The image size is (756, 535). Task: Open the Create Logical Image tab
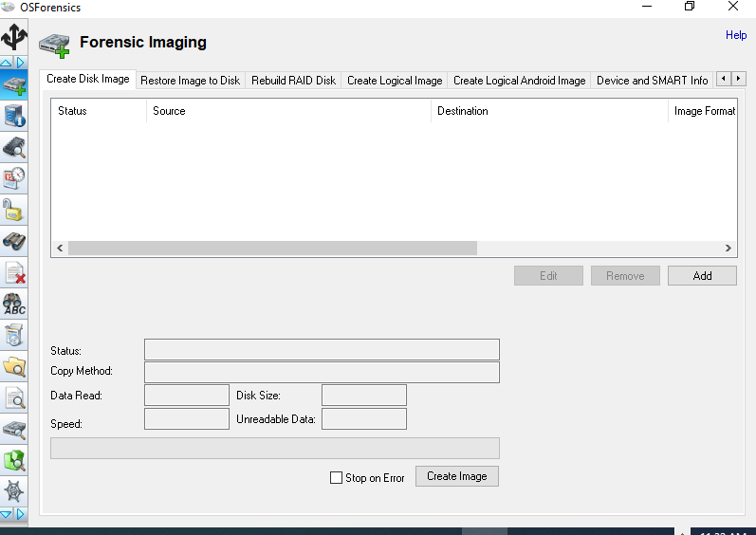pos(395,81)
